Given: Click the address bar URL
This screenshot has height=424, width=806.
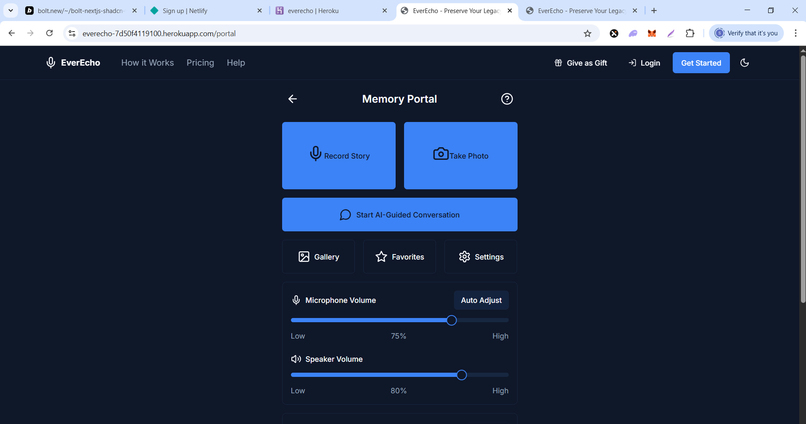Looking at the screenshot, I should pos(159,33).
